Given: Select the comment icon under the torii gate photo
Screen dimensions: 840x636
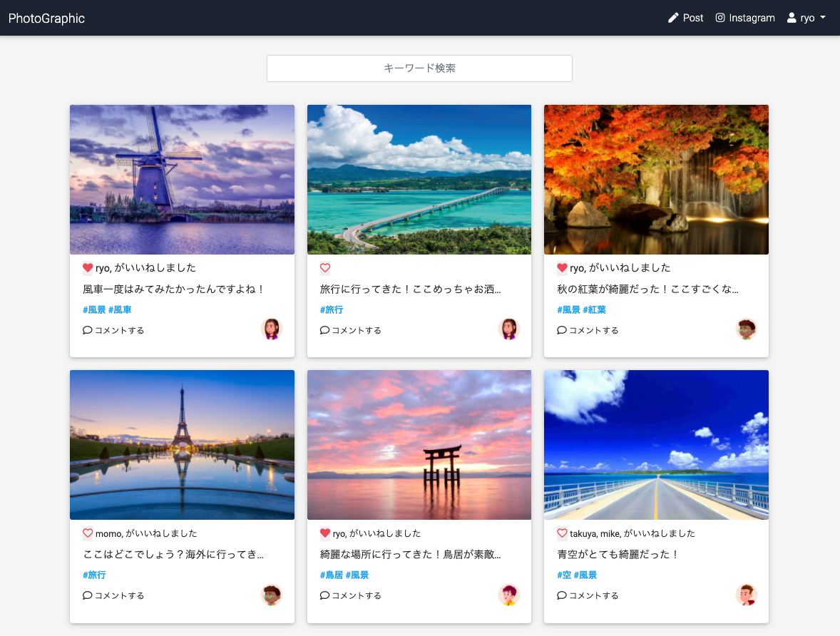Looking at the screenshot, I should [x=324, y=595].
